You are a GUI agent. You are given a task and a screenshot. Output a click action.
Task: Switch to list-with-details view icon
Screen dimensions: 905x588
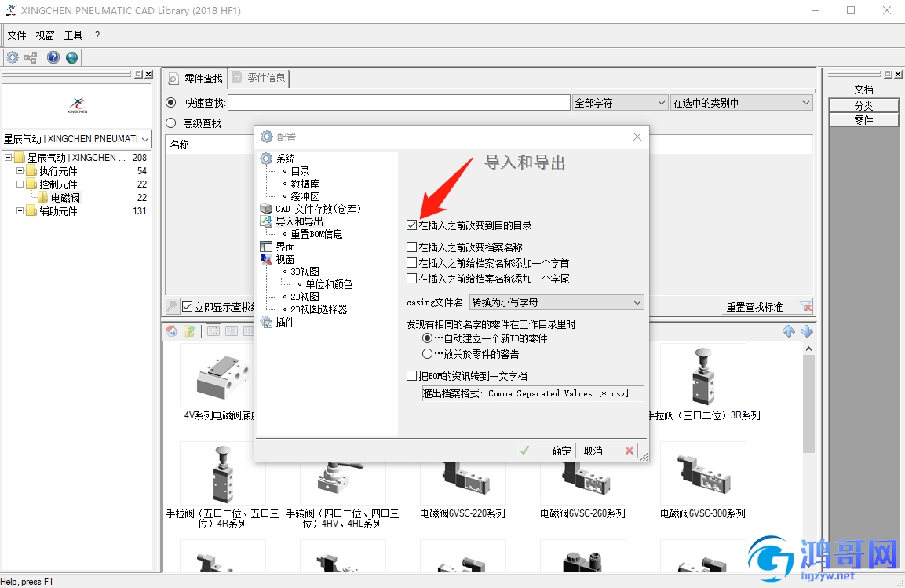point(232,331)
